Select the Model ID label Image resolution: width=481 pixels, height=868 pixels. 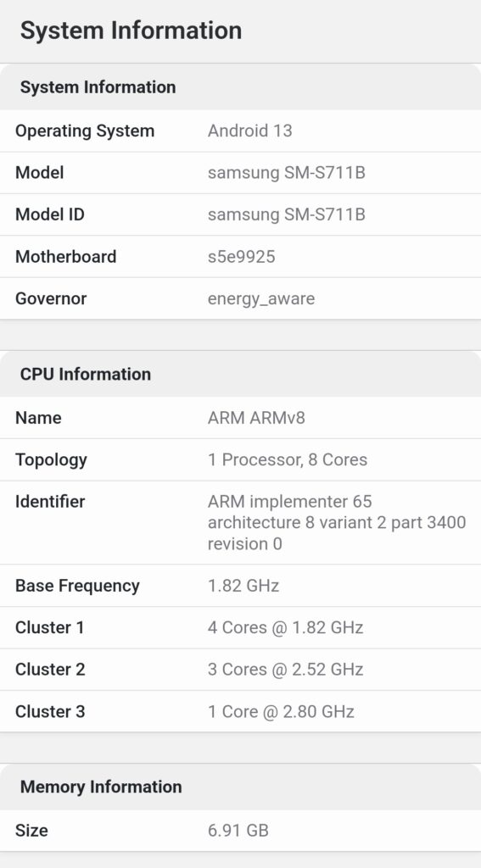pos(50,214)
